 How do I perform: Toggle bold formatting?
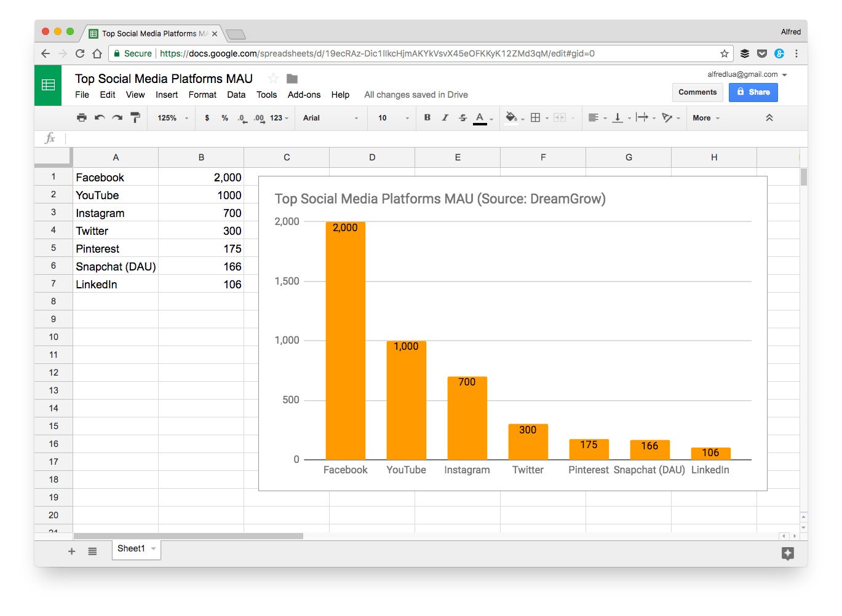pos(427,117)
